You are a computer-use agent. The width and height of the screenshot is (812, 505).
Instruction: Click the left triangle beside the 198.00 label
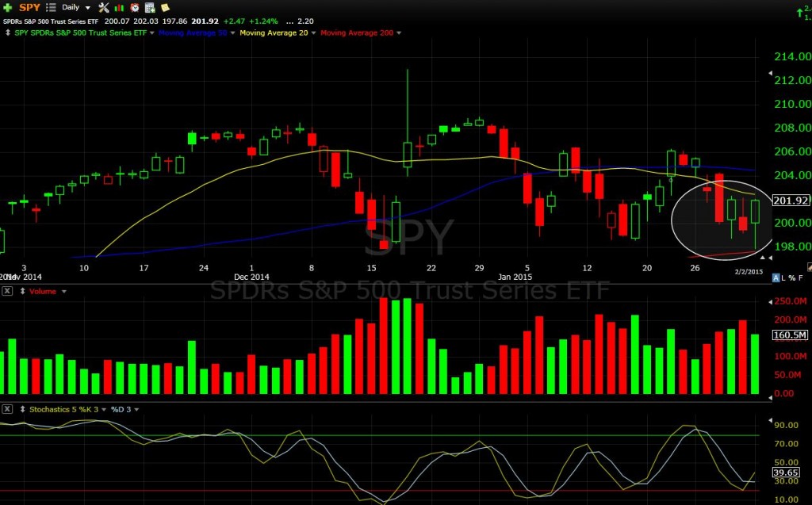pyautogui.click(x=771, y=258)
